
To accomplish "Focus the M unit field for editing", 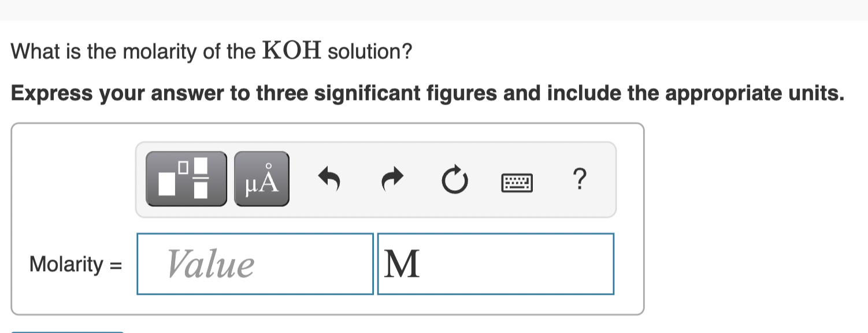I will pyautogui.click(x=496, y=264).
